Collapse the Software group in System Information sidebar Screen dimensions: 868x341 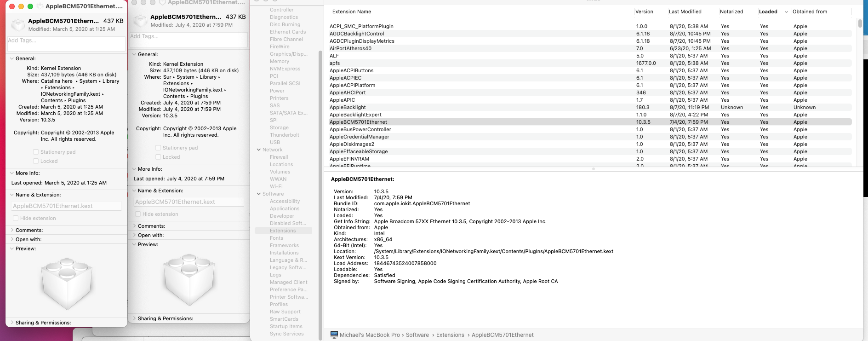pyautogui.click(x=259, y=194)
